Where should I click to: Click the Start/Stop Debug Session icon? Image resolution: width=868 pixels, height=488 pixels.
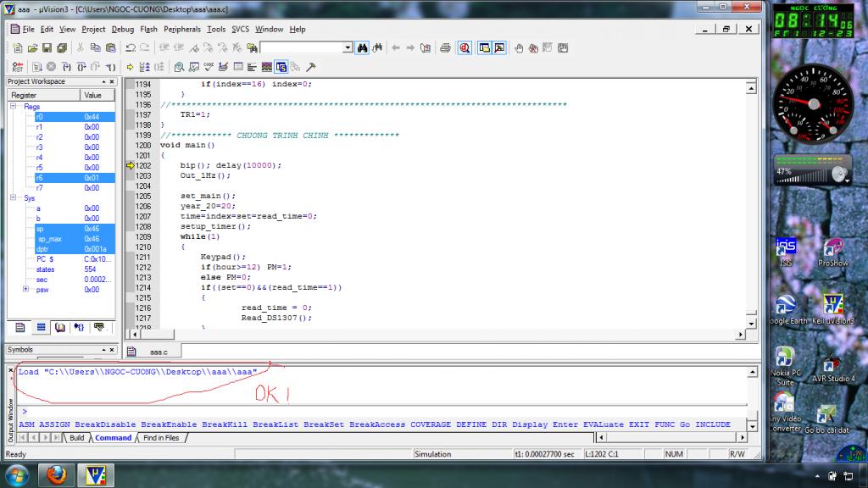click(465, 48)
